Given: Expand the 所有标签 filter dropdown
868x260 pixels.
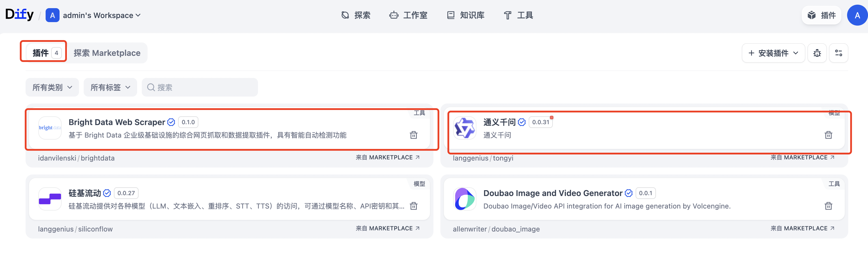Looking at the screenshot, I should pos(110,87).
